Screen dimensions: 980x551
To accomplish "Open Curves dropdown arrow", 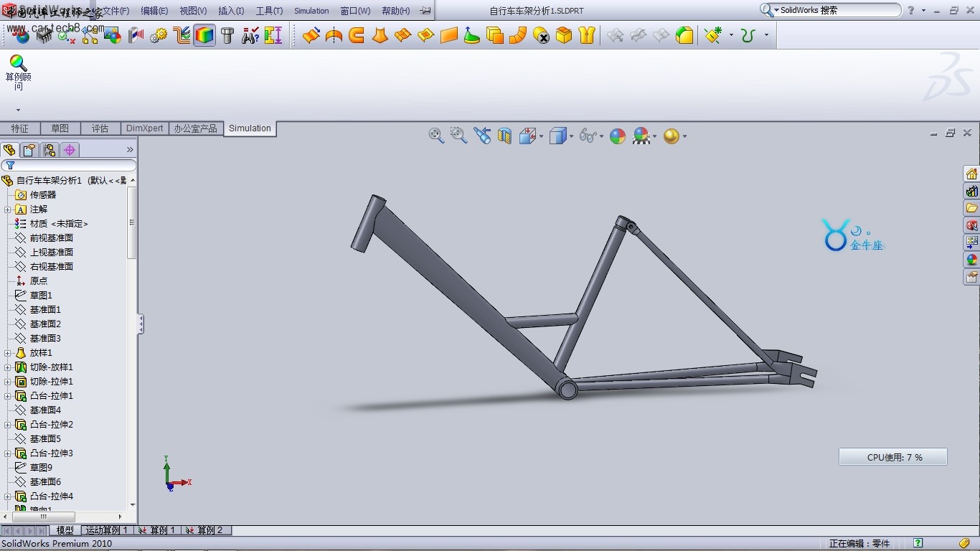I will [x=766, y=35].
